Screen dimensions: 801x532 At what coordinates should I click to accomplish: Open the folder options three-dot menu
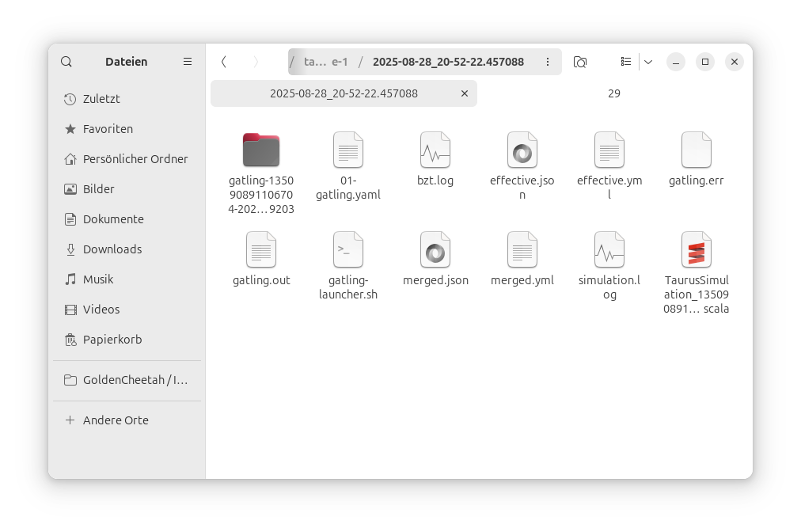pyautogui.click(x=548, y=62)
